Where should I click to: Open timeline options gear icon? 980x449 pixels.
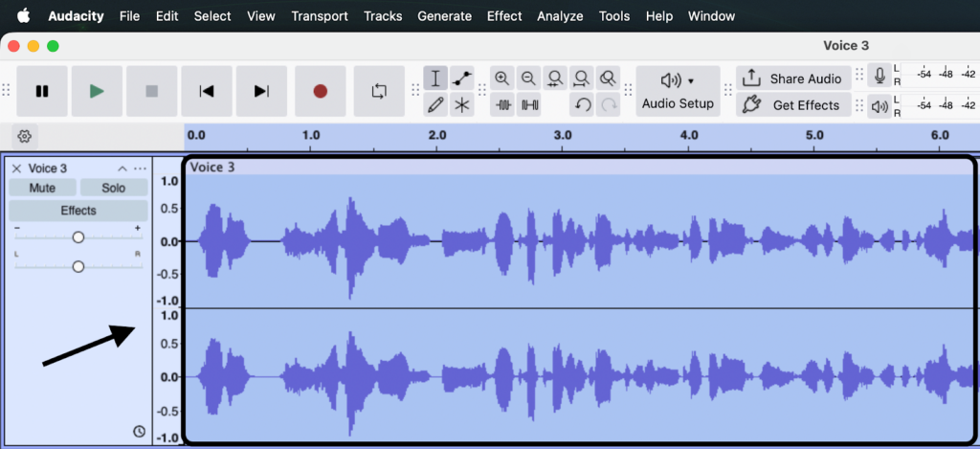click(25, 137)
